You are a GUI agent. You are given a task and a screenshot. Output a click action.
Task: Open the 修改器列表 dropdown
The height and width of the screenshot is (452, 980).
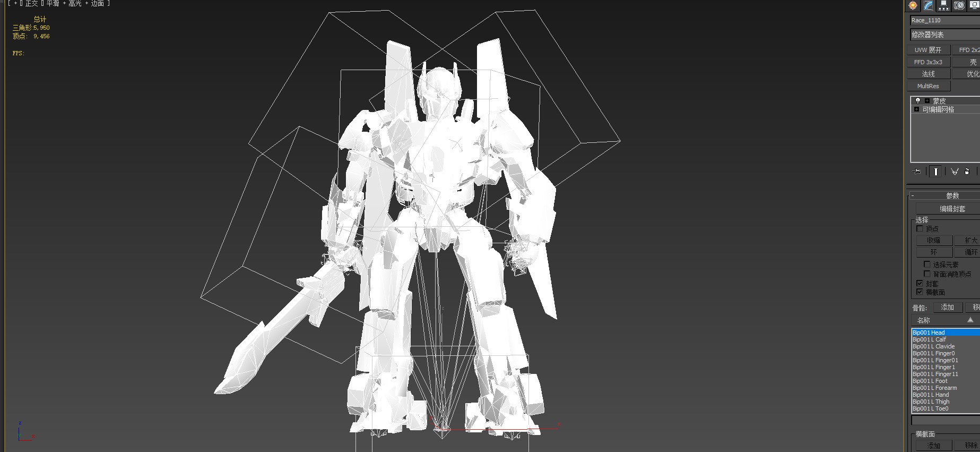(945, 35)
